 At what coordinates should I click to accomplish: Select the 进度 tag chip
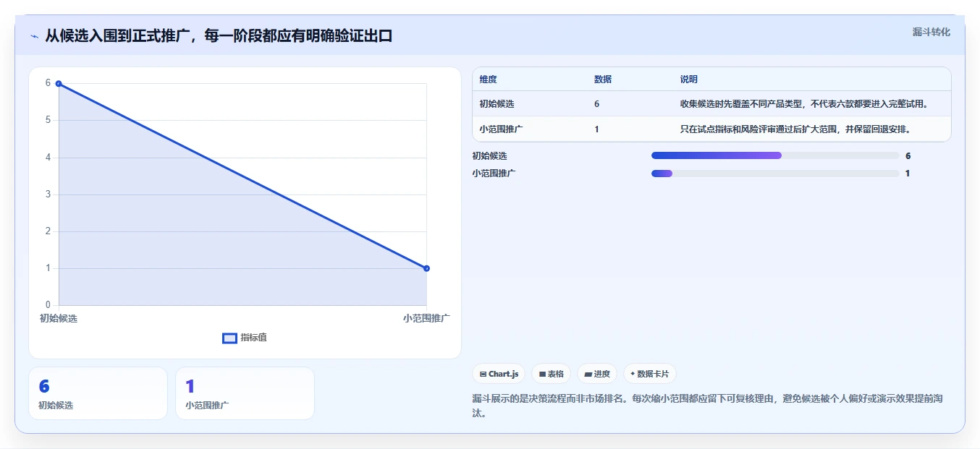point(597,374)
